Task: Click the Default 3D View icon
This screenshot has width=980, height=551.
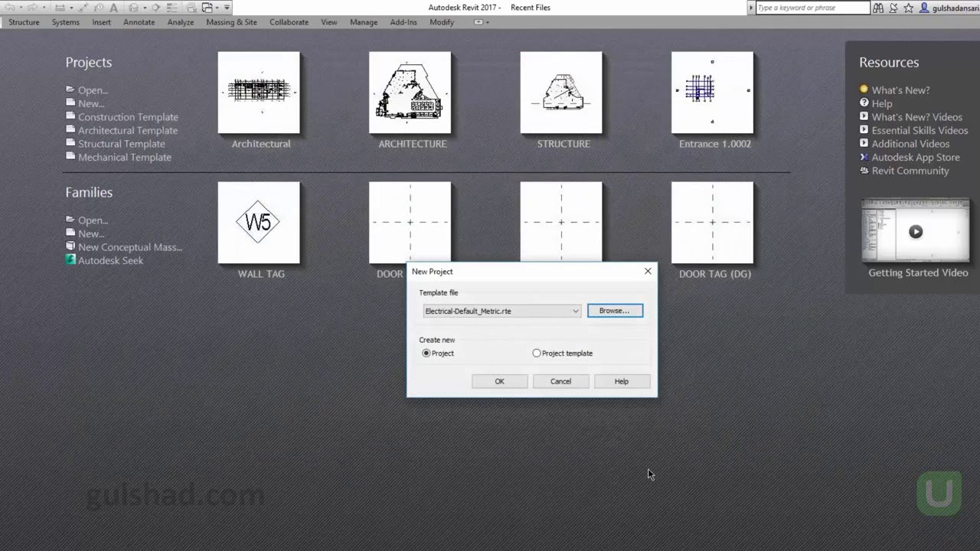Action: [x=133, y=8]
